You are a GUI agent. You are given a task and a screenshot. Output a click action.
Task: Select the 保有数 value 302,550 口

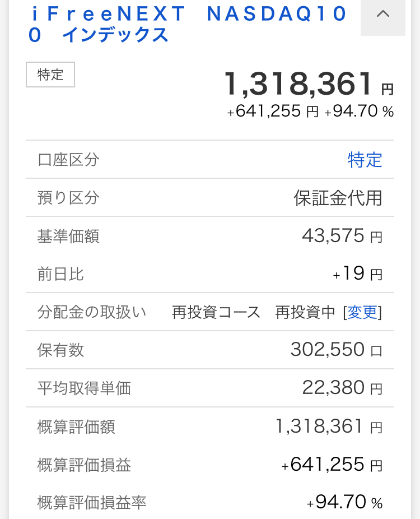point(336,350)
